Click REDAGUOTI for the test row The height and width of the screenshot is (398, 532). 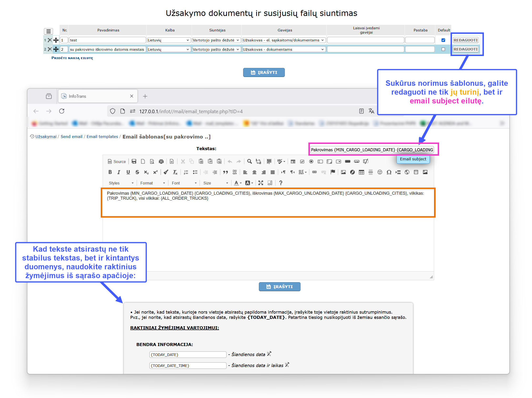466,40
